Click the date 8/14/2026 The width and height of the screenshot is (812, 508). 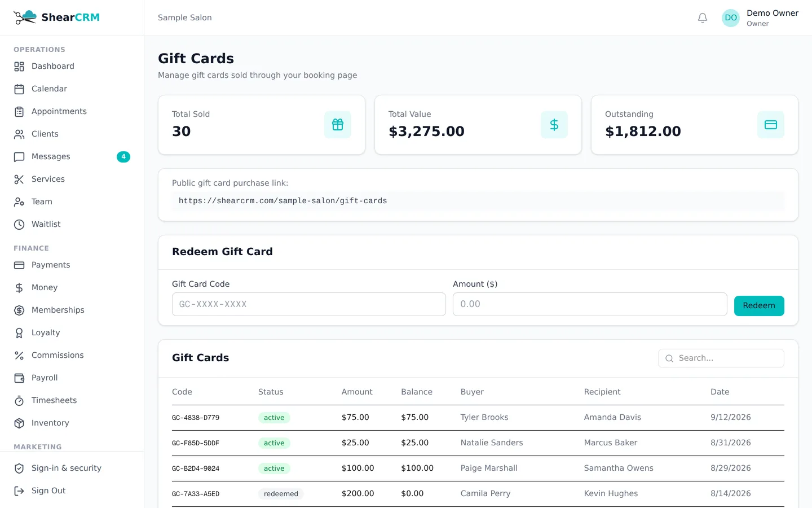[x=731, y=494]
